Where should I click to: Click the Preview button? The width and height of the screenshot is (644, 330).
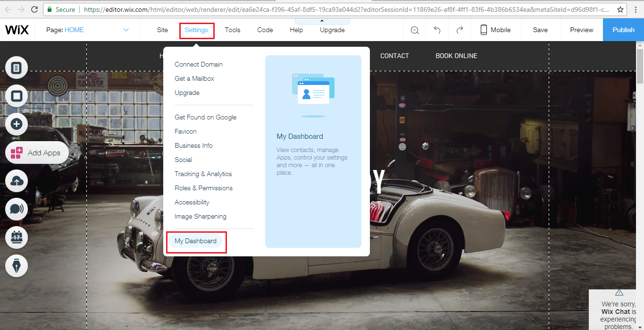click(581, 30)
